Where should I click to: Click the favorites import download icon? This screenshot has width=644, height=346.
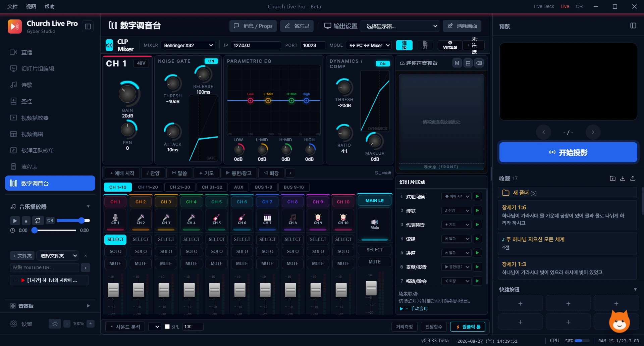623,179
